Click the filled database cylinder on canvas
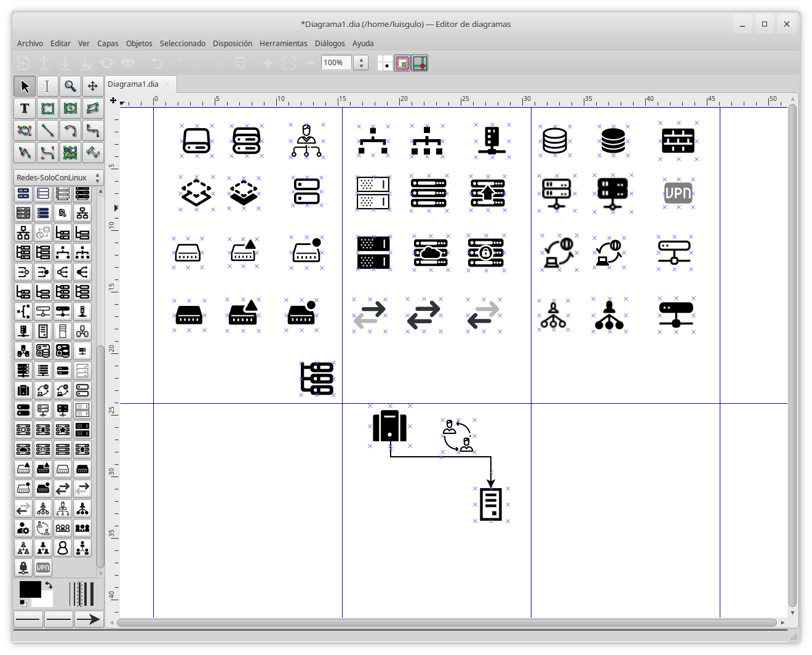Image resolution: width=812 pixels, height=655 pixels. (x=613, y=141)
